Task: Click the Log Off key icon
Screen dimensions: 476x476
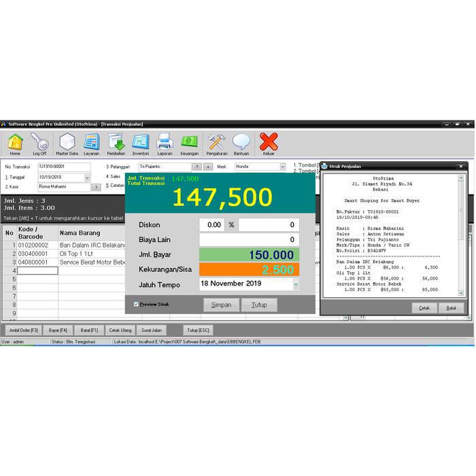Action: click(x=39, y=143)
